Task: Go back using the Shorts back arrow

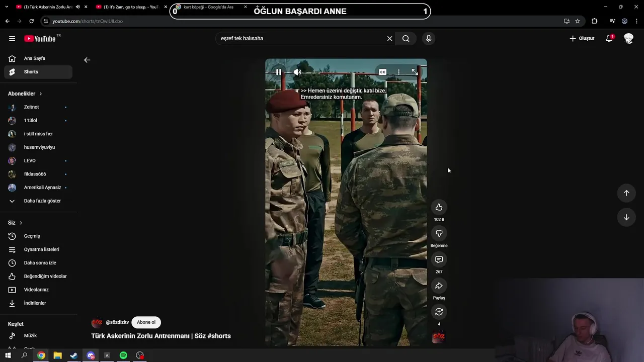Action: click(x=87, y=60)
